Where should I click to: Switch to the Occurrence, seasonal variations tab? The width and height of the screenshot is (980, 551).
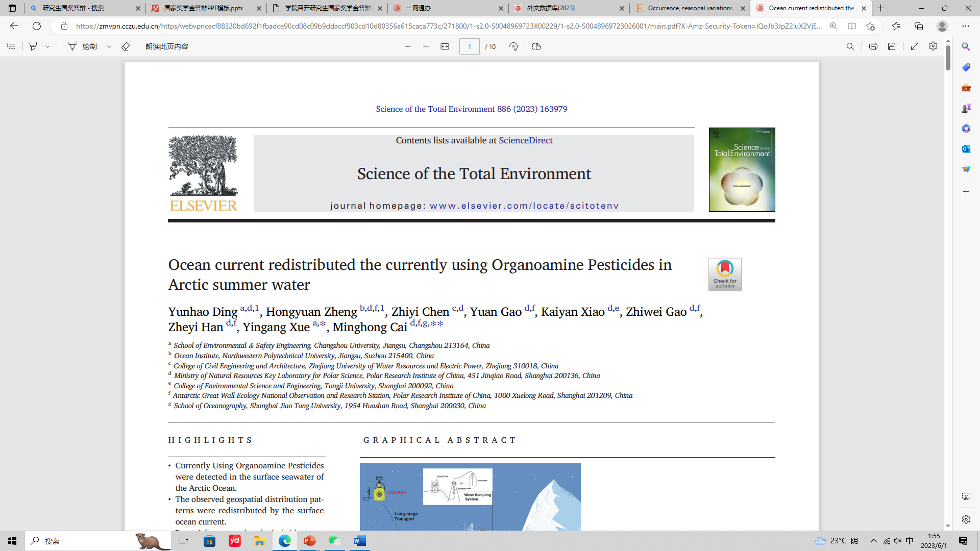(689, 8)
